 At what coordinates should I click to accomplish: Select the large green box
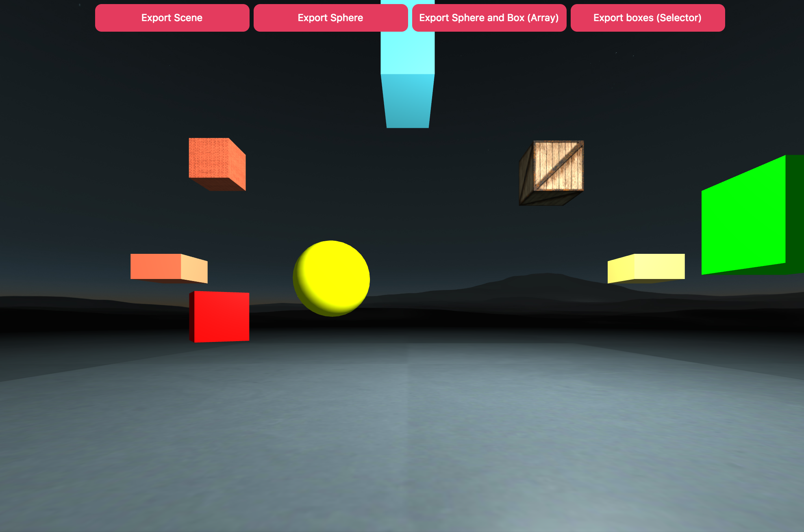(752, 215)
